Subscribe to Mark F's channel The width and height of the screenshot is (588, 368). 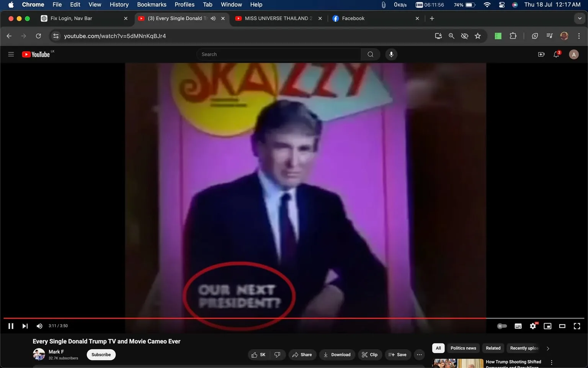pos(101,355)
